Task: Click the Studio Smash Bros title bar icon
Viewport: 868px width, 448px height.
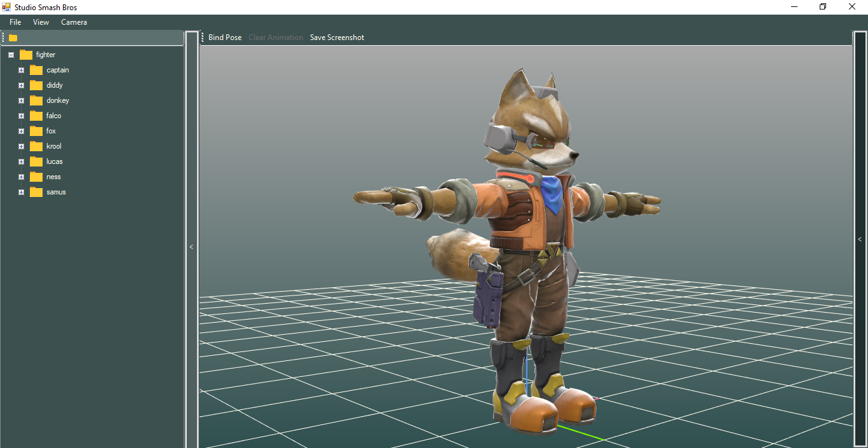Action: click(7, 7)
